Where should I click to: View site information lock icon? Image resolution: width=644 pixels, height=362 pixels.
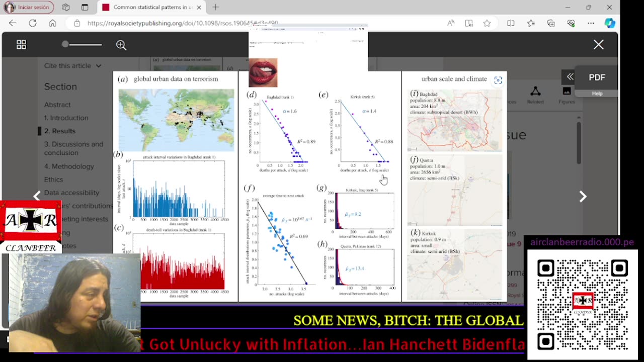[x=76, y=23]
